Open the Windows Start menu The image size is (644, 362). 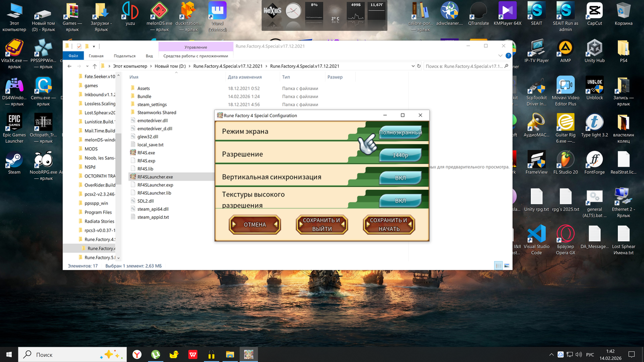(9, 354)
